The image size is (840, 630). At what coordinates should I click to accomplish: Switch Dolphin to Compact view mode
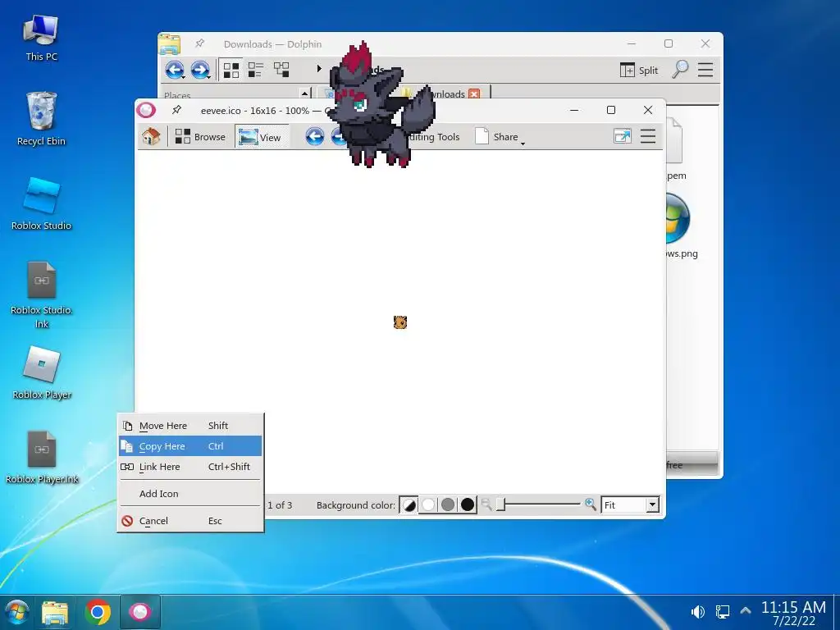[256, 70]
